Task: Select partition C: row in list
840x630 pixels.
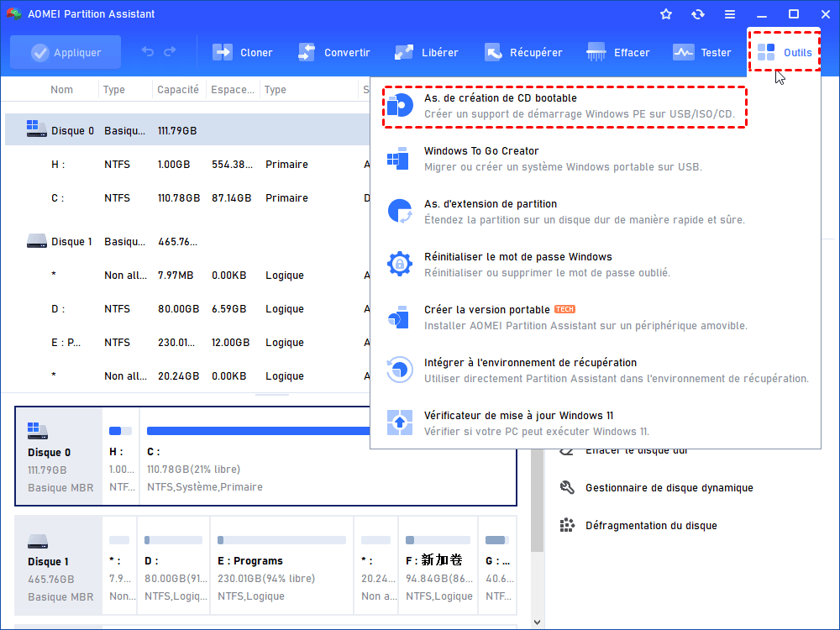Action: point(187,198)
